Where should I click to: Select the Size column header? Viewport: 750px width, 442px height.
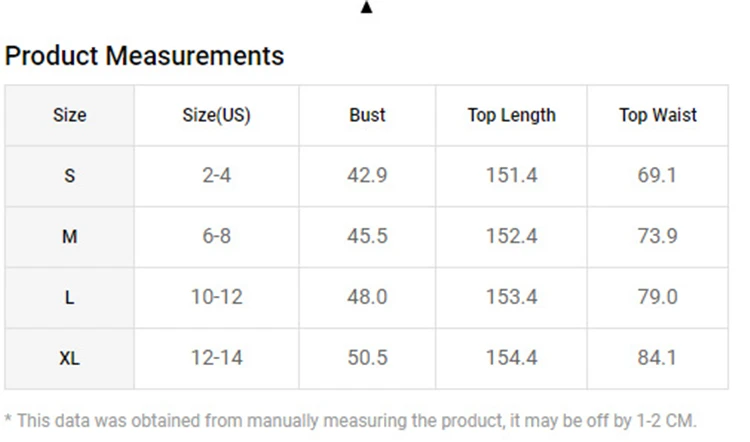point(70,115)
